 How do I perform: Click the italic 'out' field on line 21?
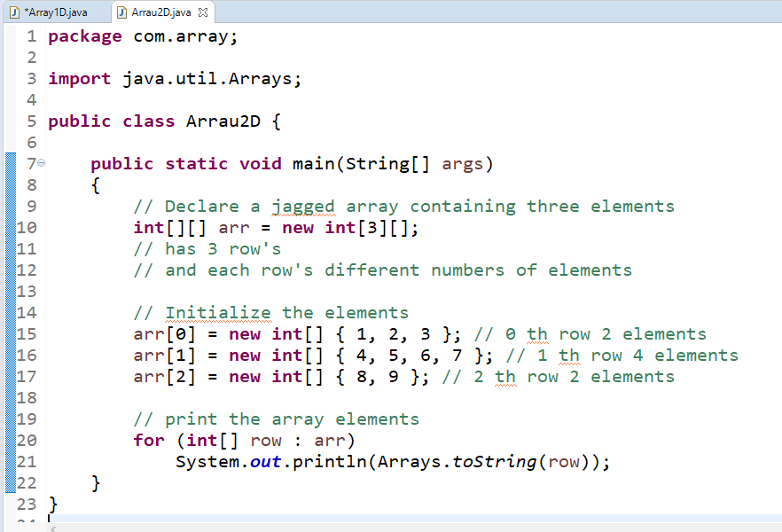point(265,462)
